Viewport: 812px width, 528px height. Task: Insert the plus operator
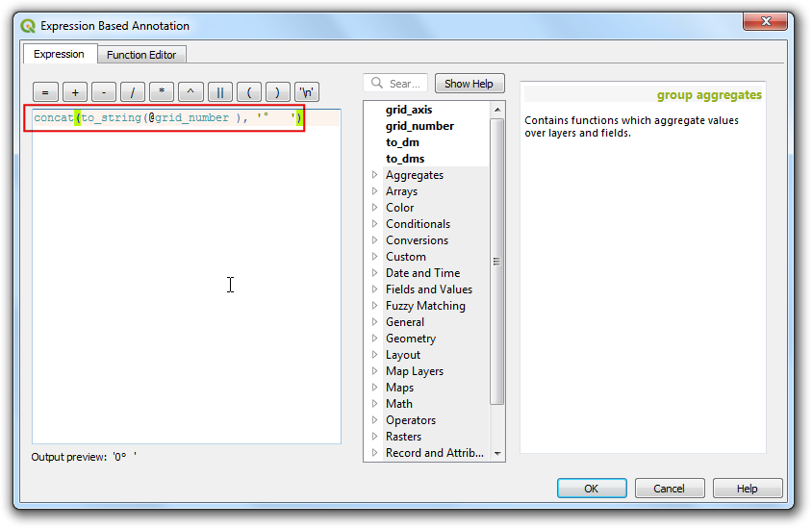click(x=74, y=92)
